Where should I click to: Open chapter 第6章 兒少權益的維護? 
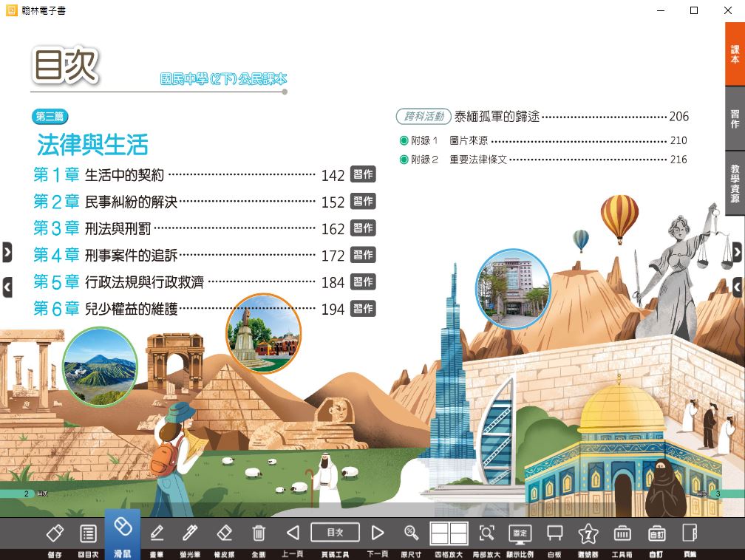click(189, 310)
